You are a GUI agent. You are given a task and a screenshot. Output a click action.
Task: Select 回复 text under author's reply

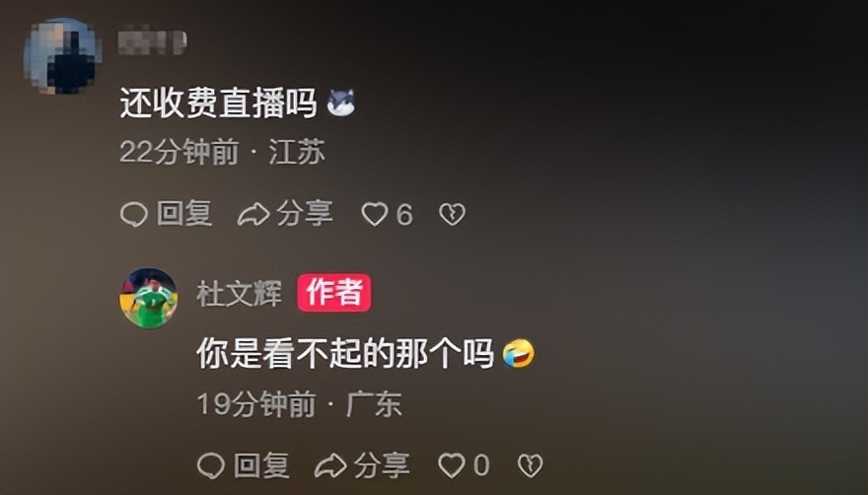[261, 465]
